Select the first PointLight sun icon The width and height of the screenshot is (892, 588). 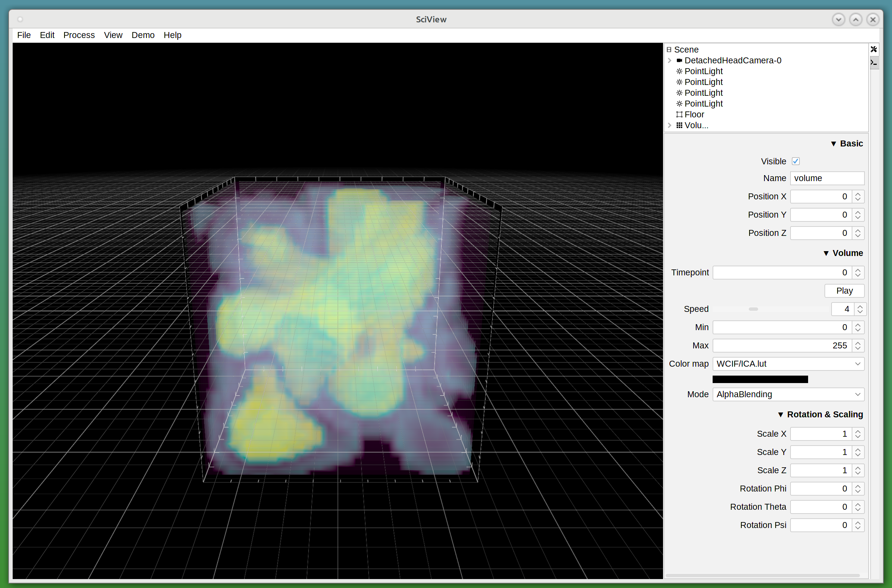pyautogui.click(x=679, y=71)
